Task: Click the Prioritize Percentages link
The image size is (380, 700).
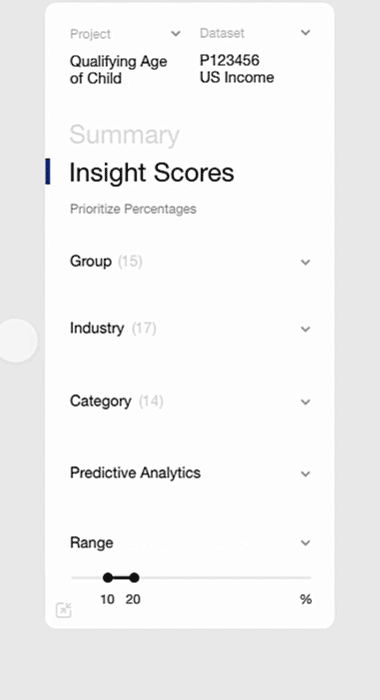Action: pyautogui.click(x=133, y=209)
